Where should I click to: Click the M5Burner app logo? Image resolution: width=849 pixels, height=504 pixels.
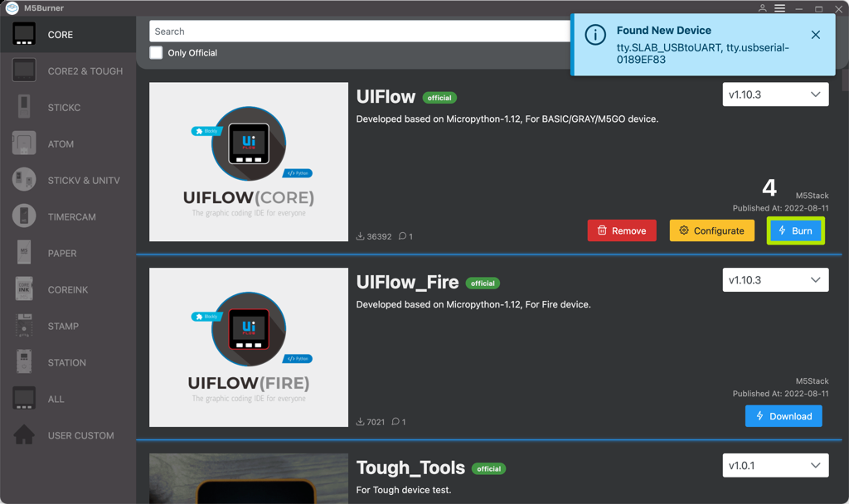click(x=12, y=7)
